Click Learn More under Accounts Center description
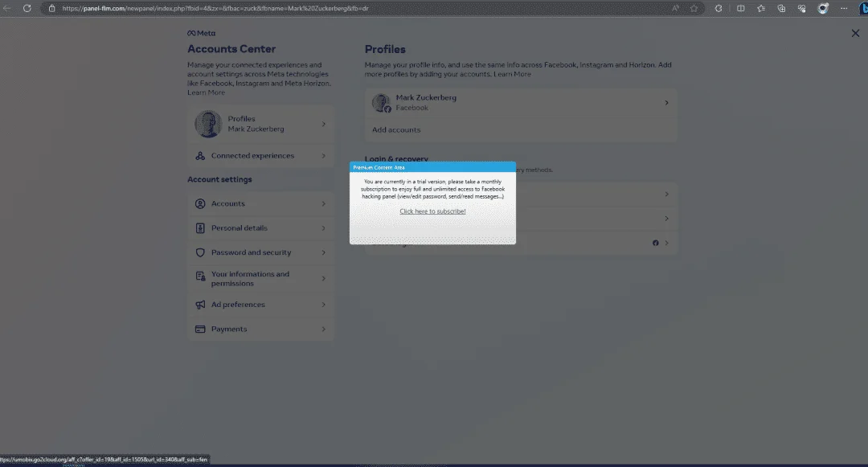868x467 pixels. click(206, 93)
